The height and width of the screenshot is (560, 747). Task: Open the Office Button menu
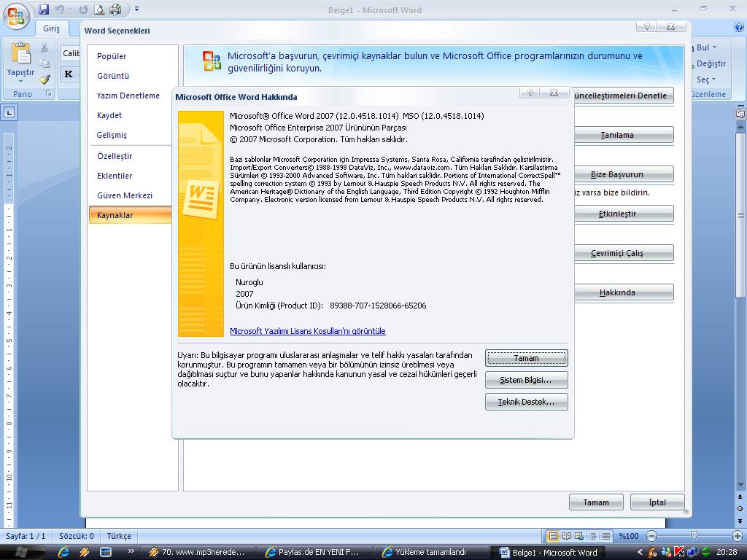[16, 16]
